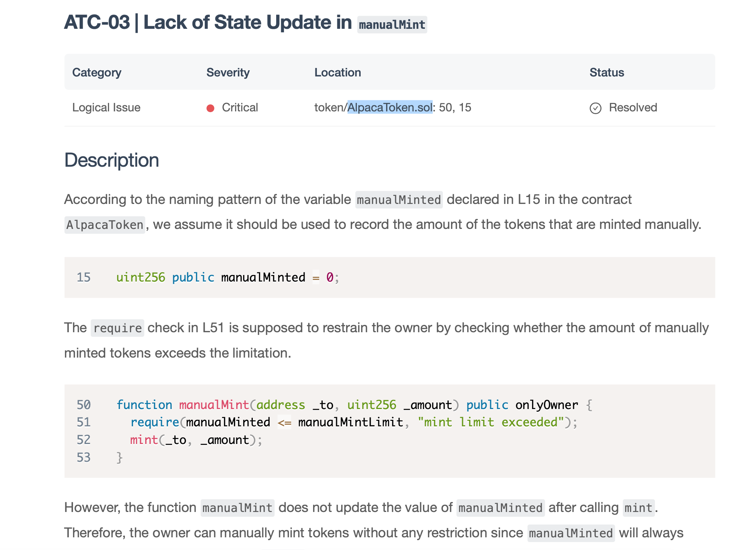Screen dimensions: 756x550
Task: Click the Severity column header
Action: [x=228, y=73]
